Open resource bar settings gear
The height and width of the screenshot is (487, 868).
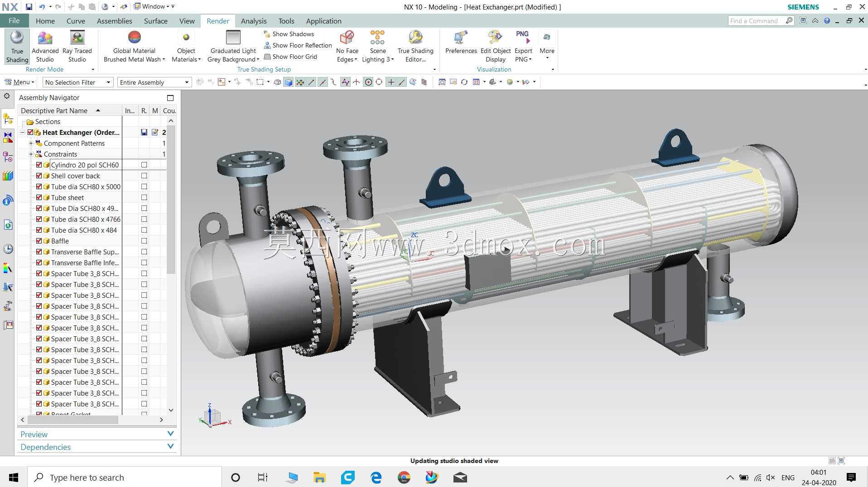coord(7,96)
